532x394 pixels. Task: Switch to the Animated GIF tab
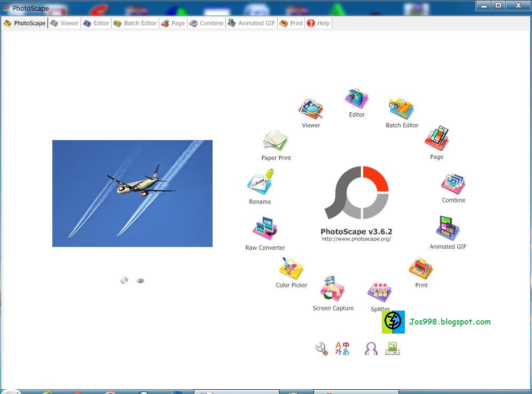252,23
